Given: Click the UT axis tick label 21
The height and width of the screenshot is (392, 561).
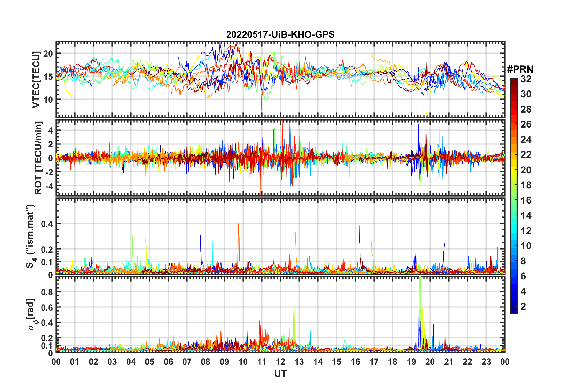Looking at the screenshot, I should 449,362.
